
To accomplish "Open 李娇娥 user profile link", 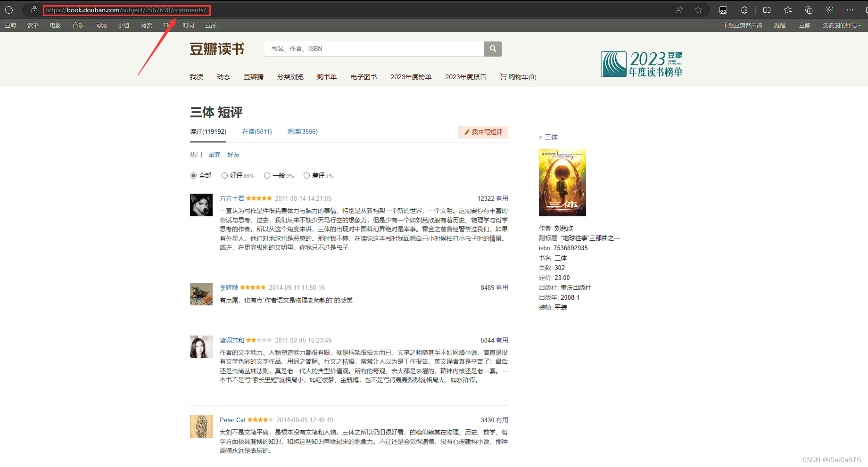I will 229,288.
